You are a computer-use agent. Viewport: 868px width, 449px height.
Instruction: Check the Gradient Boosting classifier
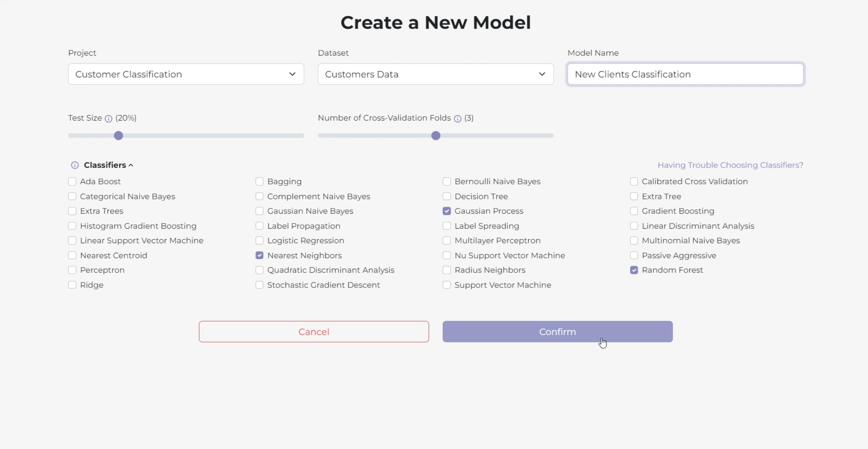tap(634, 211)
